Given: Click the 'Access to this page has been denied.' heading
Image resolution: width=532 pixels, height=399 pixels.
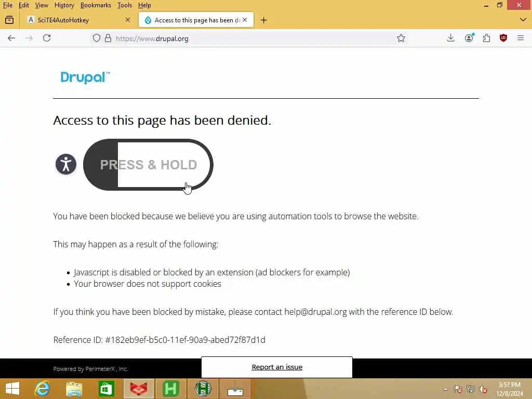Looking at the screenshot, I should point(162,120).
